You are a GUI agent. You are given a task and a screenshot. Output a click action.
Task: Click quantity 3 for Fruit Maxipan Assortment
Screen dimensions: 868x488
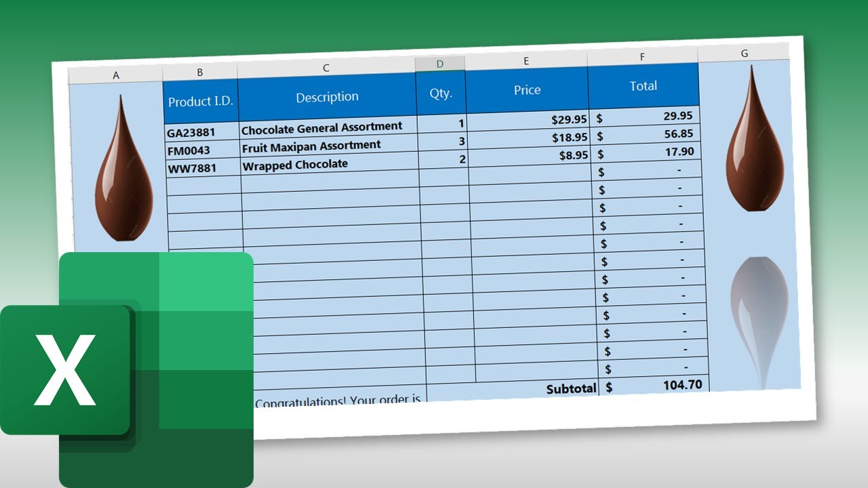[443, 141]
